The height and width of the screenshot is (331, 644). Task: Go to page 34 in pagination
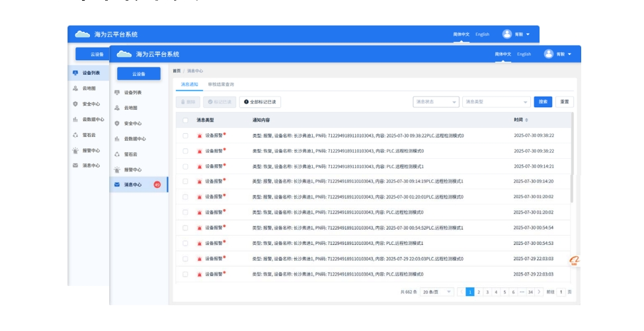pyautogui.click(x=530, y=292)
